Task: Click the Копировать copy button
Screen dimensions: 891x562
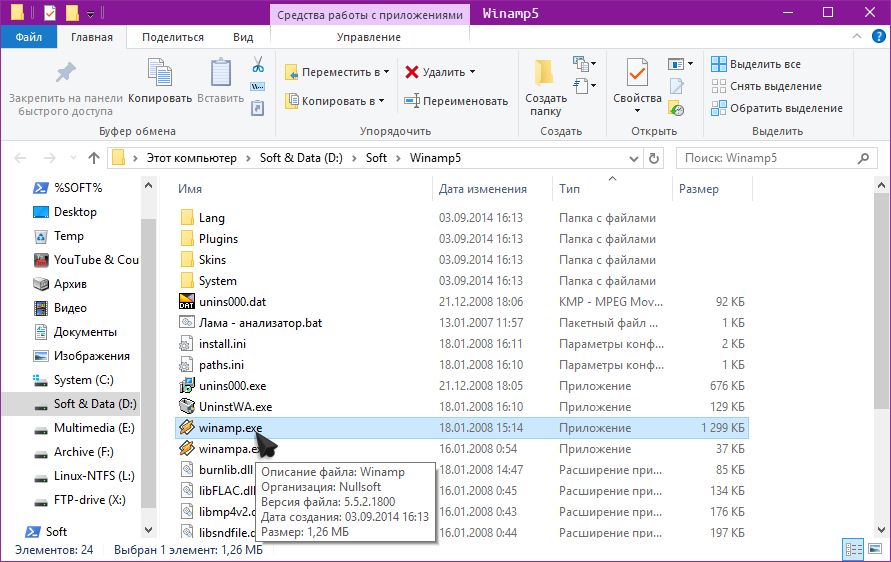Action: (x=160, y=81)
